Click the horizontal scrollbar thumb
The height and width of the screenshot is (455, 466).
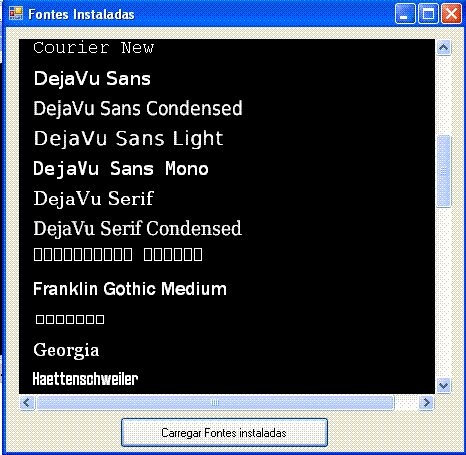coord(215,403)
